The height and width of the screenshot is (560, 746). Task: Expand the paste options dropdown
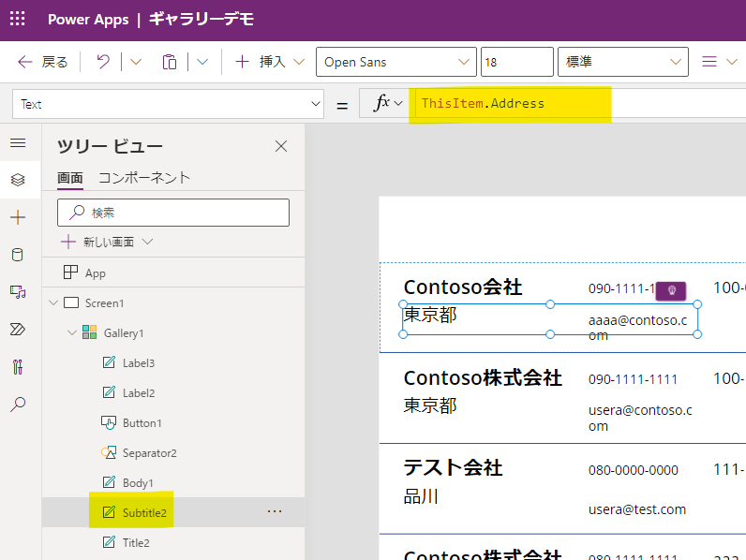(202, 62)
